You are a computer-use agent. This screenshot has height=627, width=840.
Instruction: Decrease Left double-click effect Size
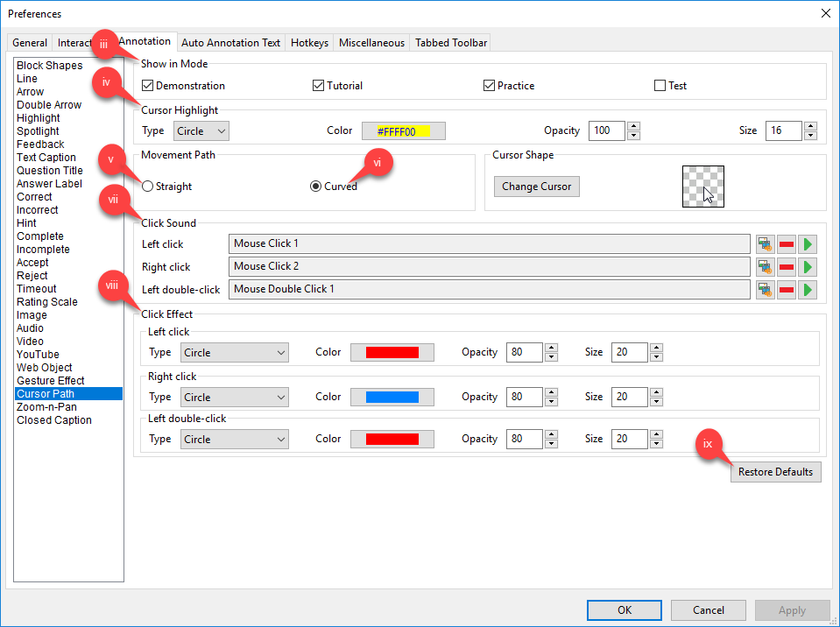[656, 444]
